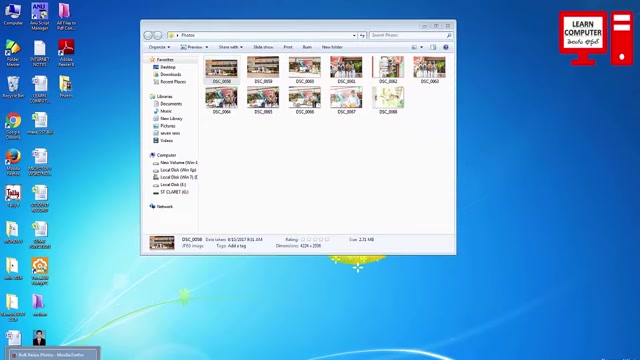This screenshot has height=360, width=640.
Task: Click the Back navigation arrow in Explorer
Action: pyautogui.click(x=148, y=36)
